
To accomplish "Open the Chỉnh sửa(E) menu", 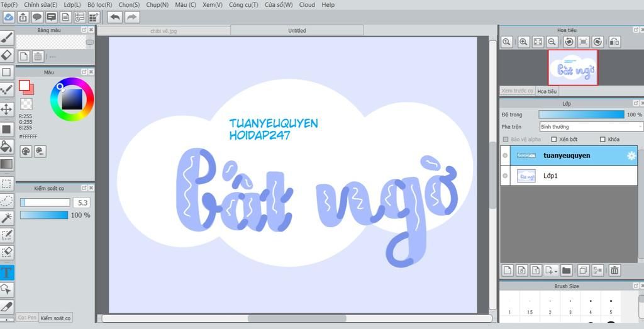I will point(41,5).
